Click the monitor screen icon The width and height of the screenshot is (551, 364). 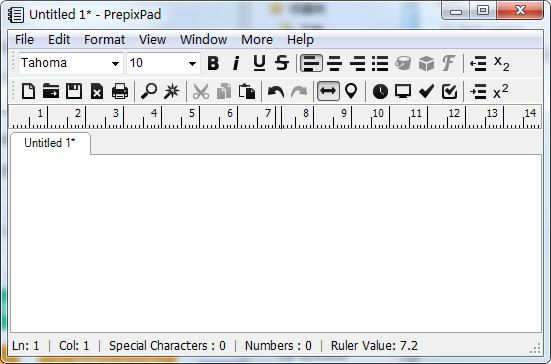403,91
